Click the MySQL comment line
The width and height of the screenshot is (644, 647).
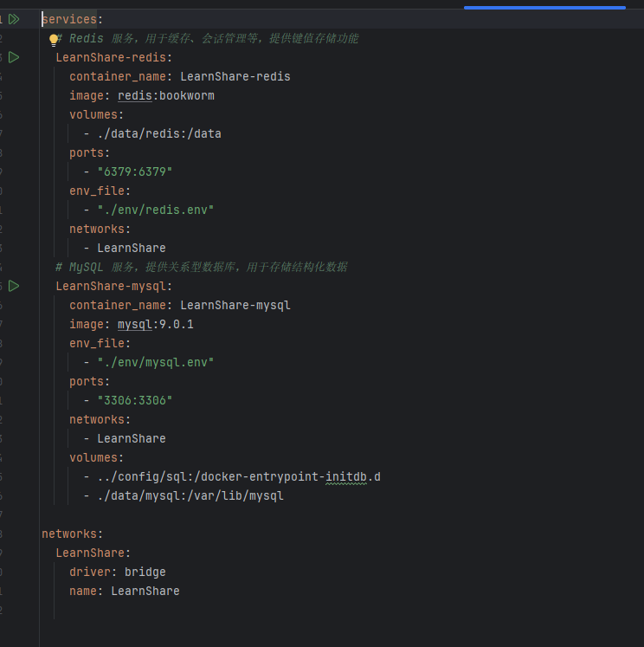[x=201, y=267]
